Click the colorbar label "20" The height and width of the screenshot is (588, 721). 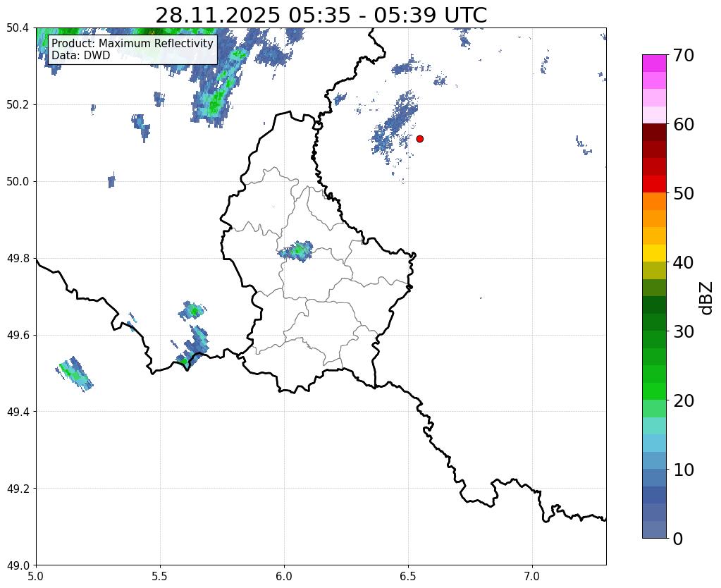coord(684,400)
